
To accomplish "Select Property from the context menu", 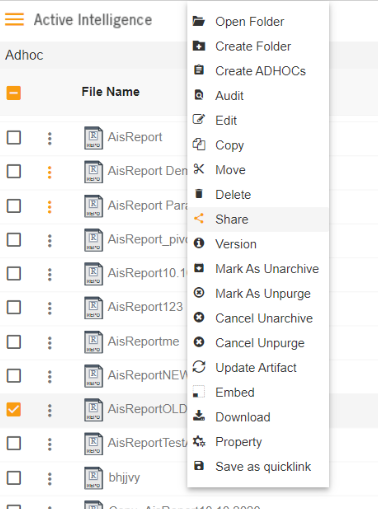I will pyautogui.click(x=258, y=442).
